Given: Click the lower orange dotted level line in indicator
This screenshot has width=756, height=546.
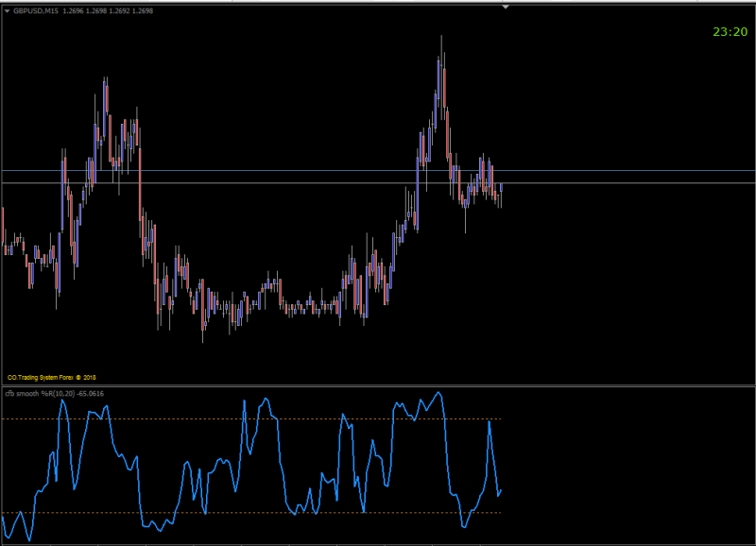Looking at the screenshot, I should [x=251, y=512].
